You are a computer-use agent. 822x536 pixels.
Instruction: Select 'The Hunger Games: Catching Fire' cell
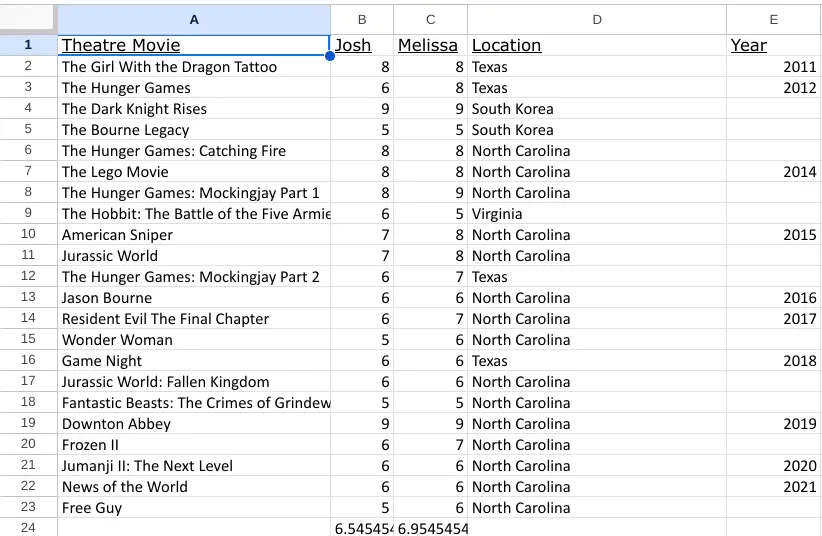pos(194,151)
